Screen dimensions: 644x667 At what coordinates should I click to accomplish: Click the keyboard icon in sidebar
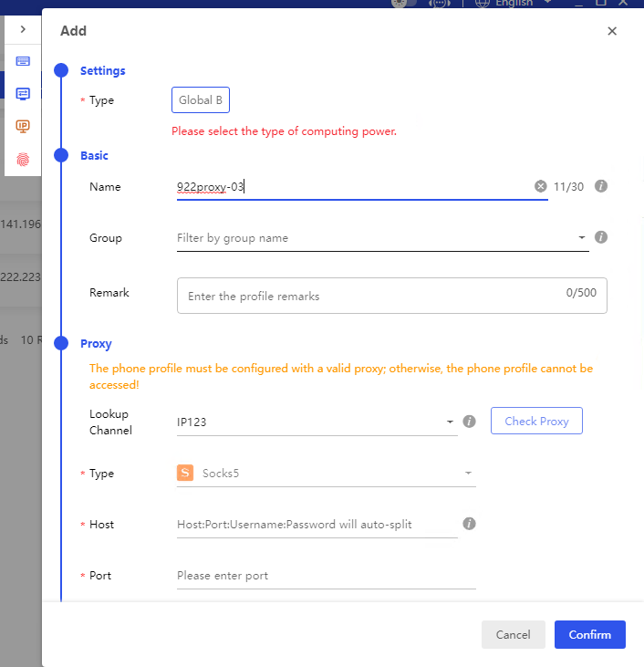(23, 61)
